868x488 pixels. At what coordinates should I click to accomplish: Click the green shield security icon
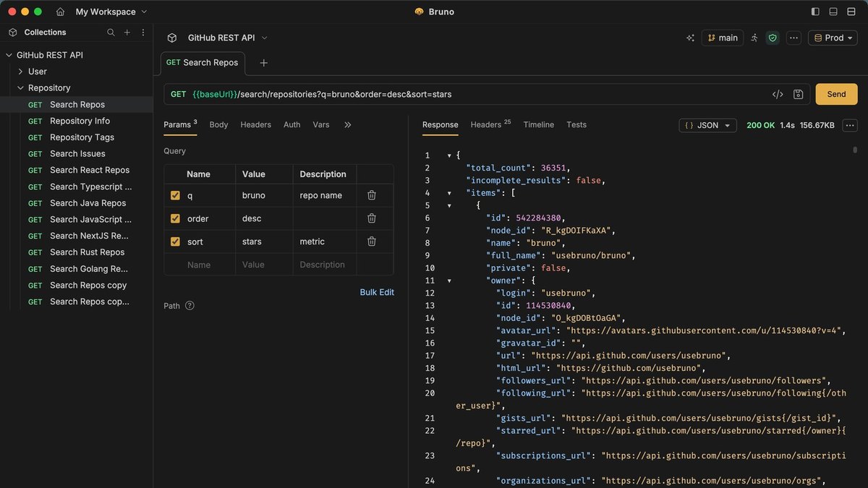[x=773, y=38]
